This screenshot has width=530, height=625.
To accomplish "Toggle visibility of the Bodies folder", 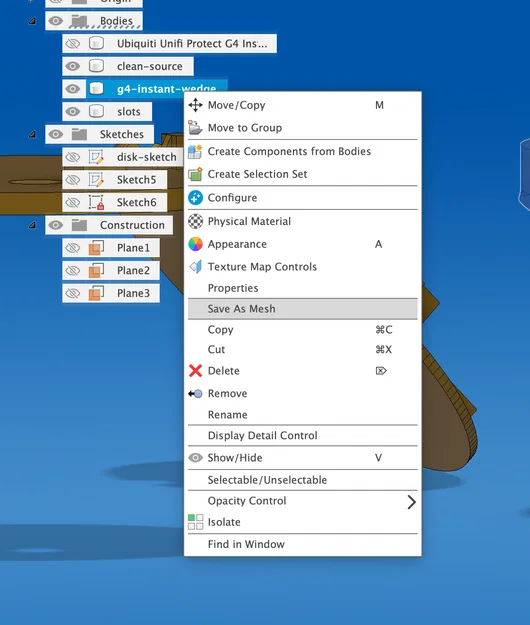I will pyautogui.click(x=56, y=21).
